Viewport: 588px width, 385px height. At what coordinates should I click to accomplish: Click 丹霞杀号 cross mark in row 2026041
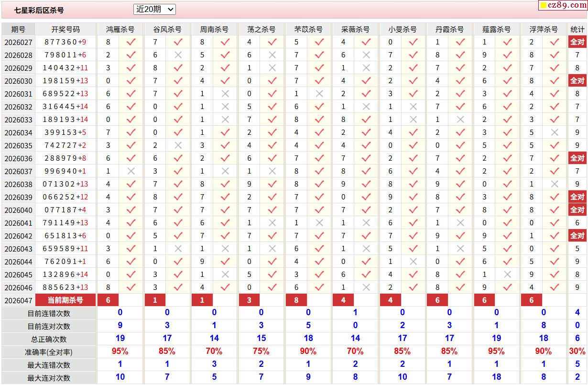click(460, 223)
